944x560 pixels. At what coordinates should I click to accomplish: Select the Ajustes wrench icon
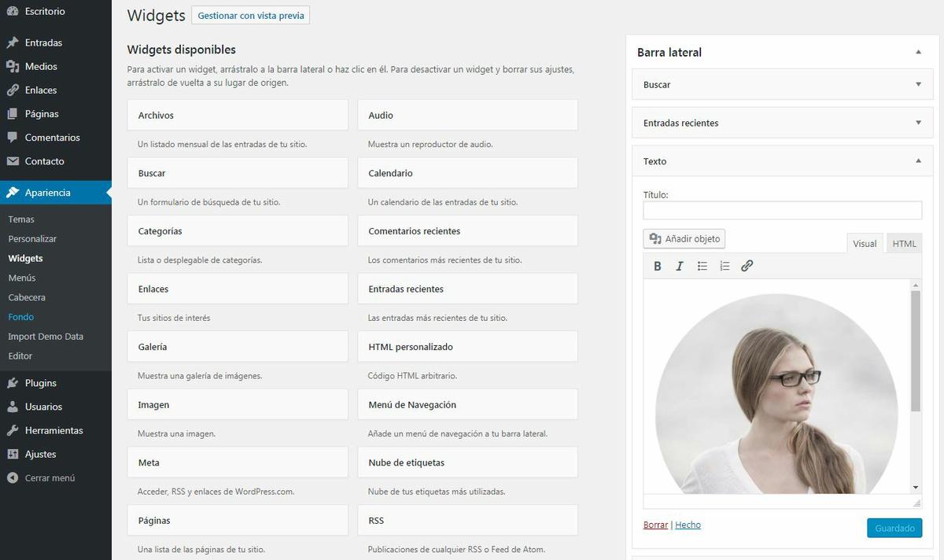11,454
